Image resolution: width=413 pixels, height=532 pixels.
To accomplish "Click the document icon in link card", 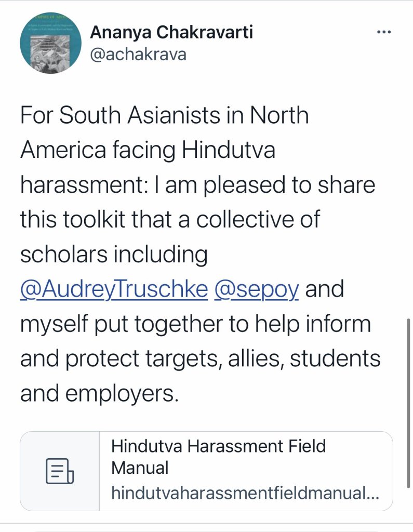I will click(x=60, y=471).
